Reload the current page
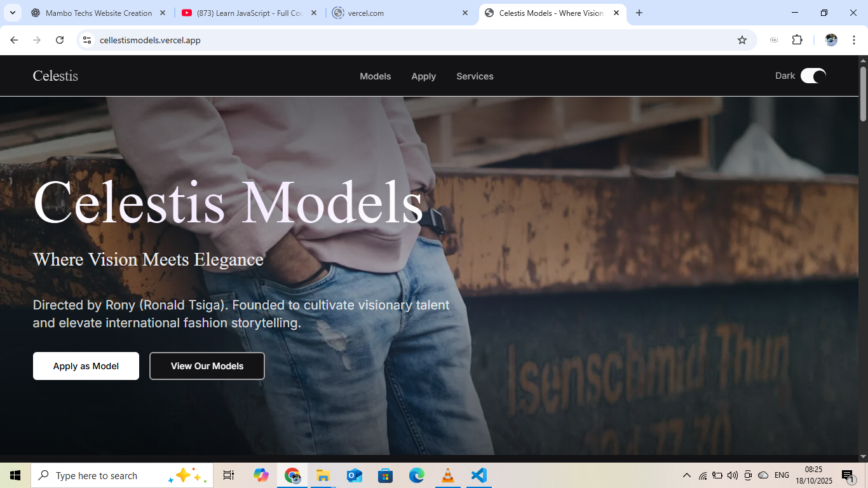 click(60, 39)
